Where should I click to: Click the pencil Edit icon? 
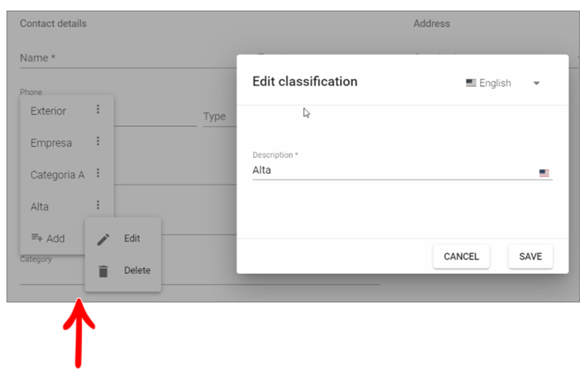[x=103, y=239]
